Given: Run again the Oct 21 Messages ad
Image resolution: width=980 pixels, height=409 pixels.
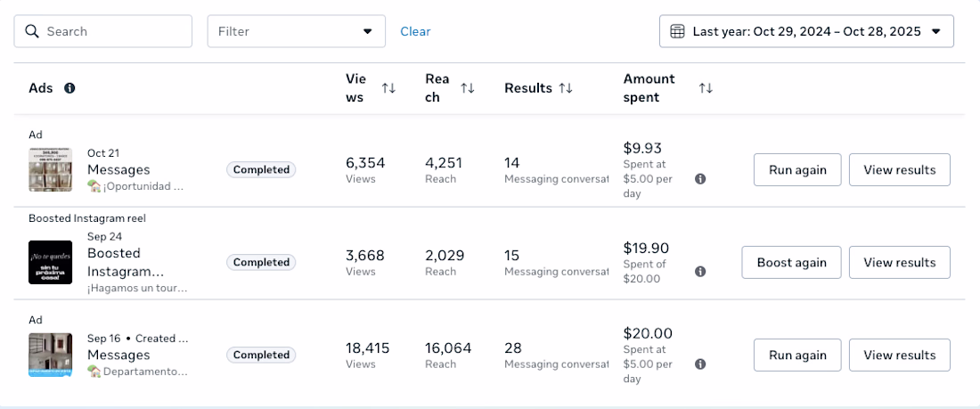Looking at the screenshot, I should 797,170.
